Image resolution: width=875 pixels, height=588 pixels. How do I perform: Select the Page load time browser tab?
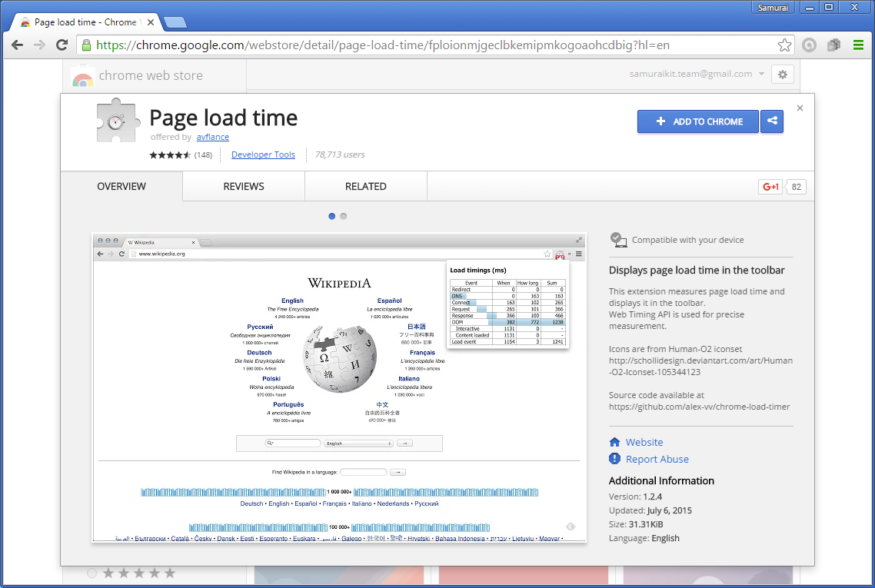click(86, 22)
